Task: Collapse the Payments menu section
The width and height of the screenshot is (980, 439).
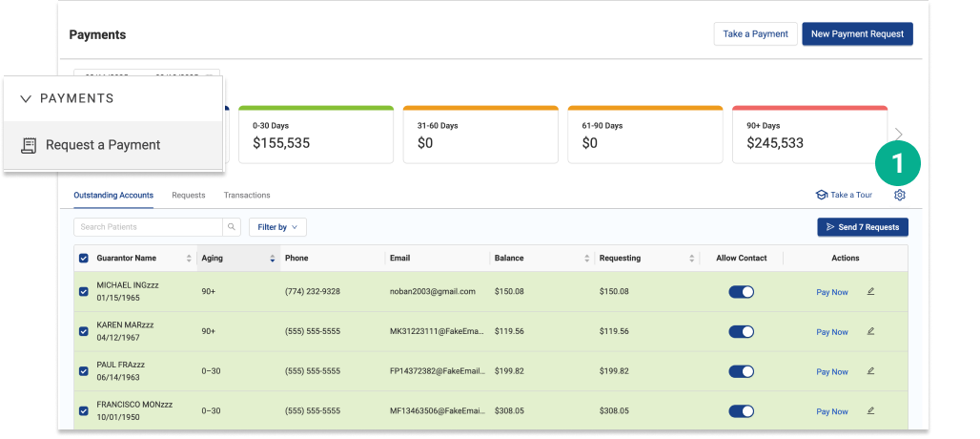Action: click(26, 98)
